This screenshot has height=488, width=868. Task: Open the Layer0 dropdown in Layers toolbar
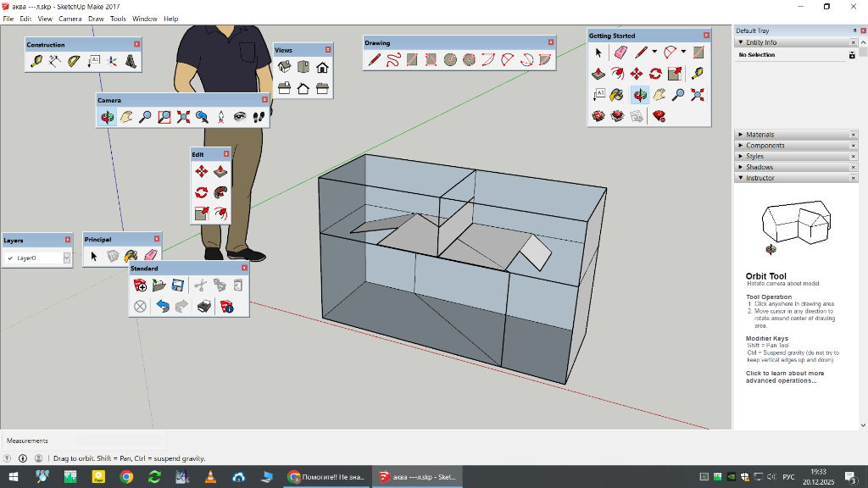point(66,258)
